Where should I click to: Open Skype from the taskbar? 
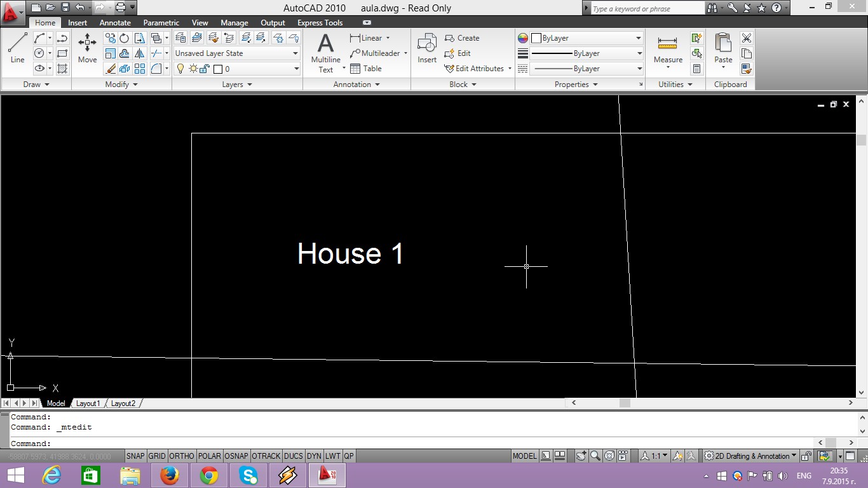(248, 475)
